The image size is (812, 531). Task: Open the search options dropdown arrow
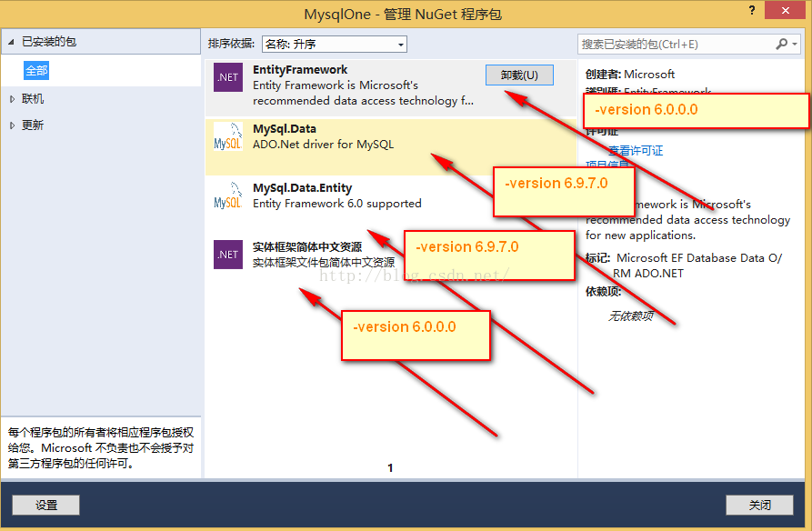pos(795,44)
